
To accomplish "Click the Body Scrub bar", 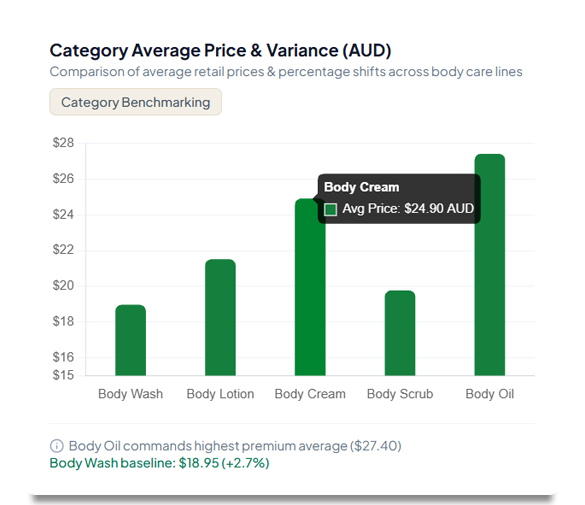I will [x=400, y=333].
